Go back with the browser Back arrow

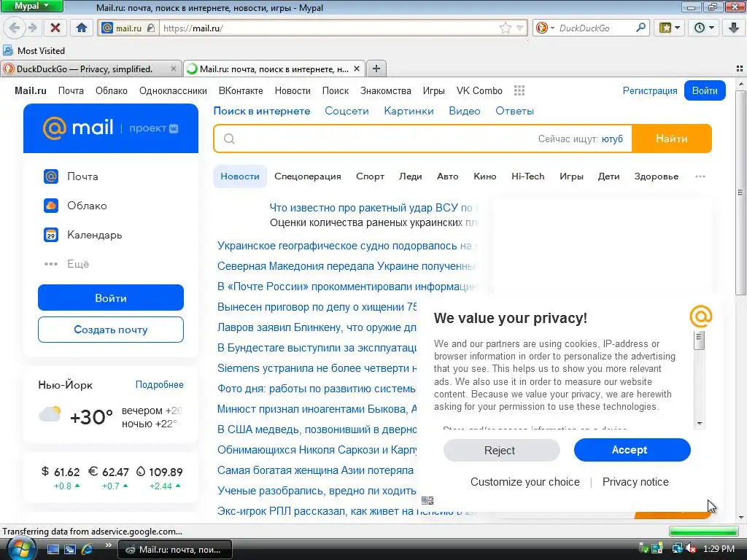pyautogui.click(x=15, y=28)
